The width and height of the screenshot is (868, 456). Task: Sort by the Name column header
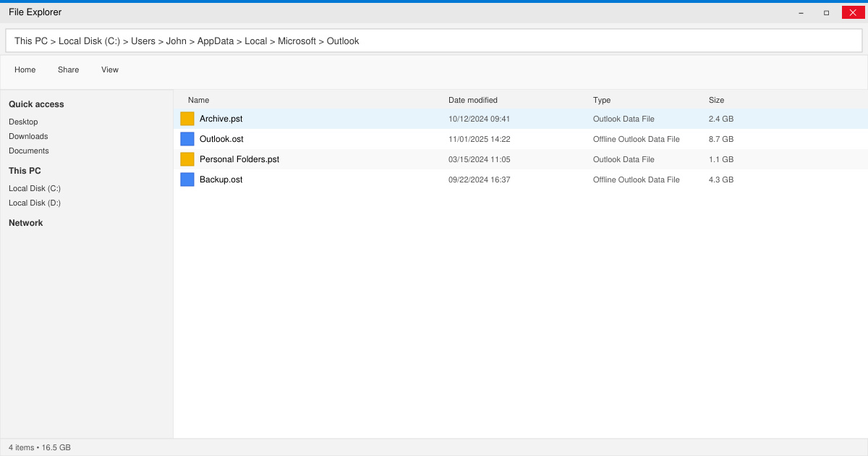[x=198, y=100]
